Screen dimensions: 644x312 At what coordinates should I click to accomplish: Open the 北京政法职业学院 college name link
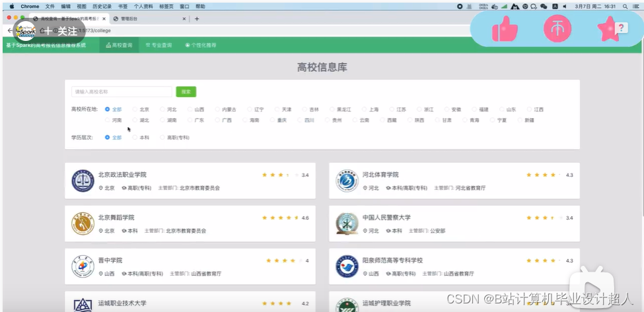click(x=122, y=175)
